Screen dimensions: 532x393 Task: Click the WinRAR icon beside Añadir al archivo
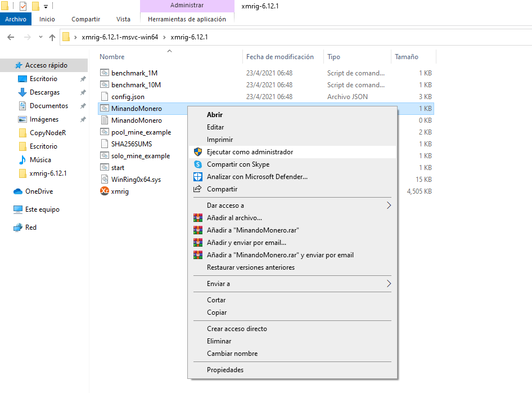[197, 218]
